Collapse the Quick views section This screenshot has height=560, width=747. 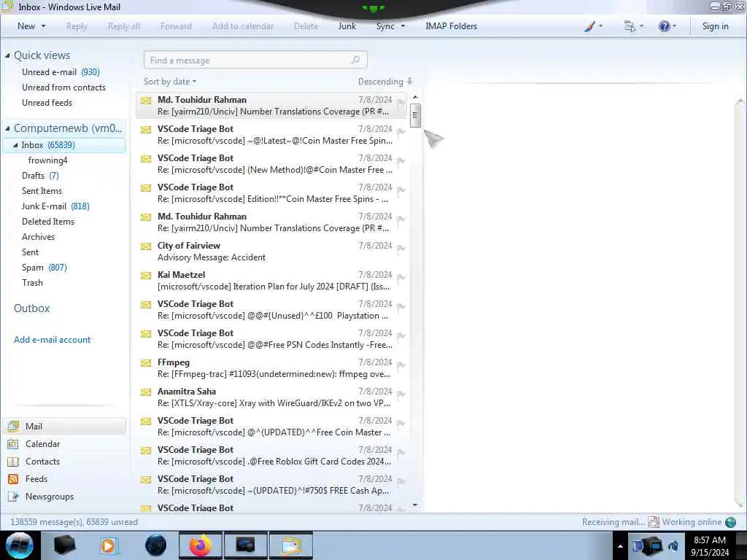coord(7,55)
